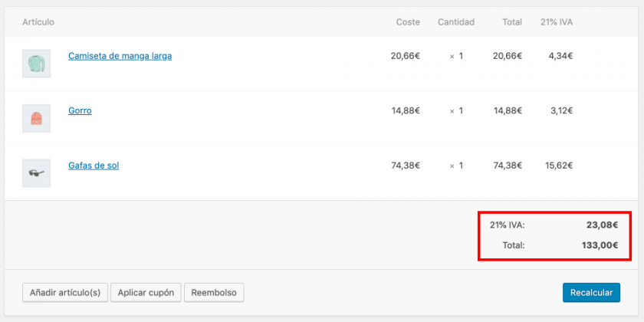Click the Cantidad column header

click(x=456, y=22)
